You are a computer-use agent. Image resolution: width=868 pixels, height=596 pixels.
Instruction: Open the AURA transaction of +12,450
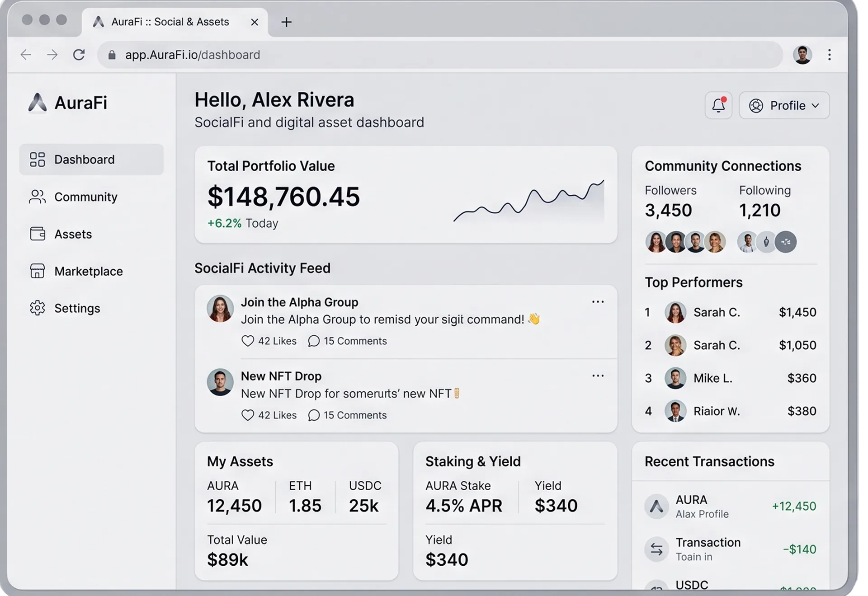pyautogui.click(x=731, y=506)
